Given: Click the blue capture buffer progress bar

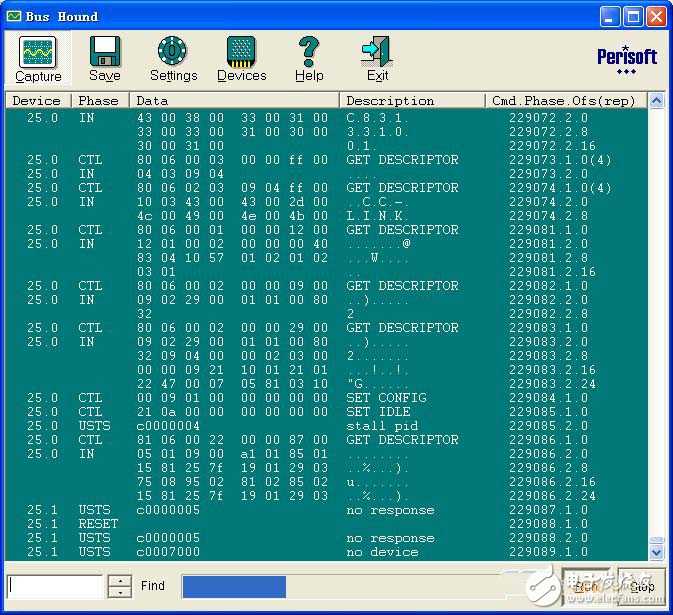Looking at the screenshot, I should [234, 586].
